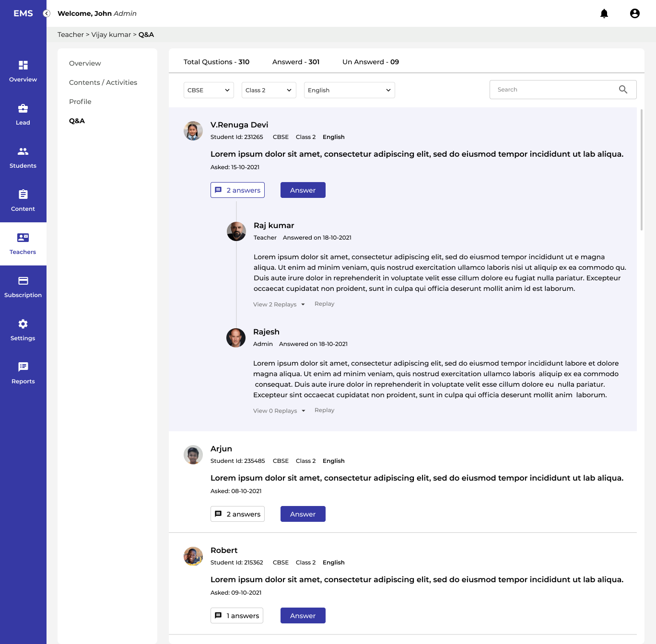Show 1 answers on Robert's question
Screen dimensions: 656x644
pyautogui.click(x=237, y=615)
